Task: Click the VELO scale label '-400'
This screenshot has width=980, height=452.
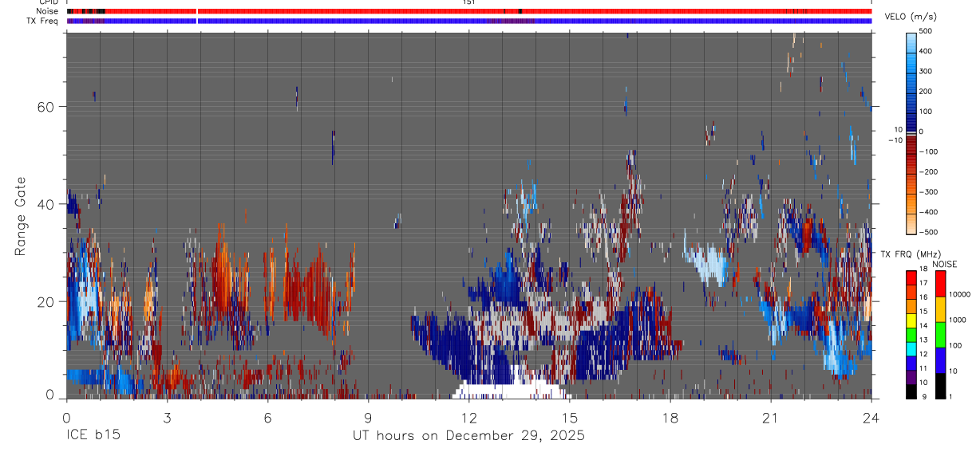Action: tap(929, 213)
